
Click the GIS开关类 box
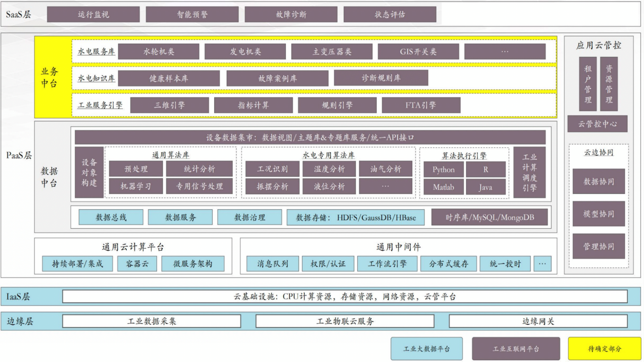tap(418, 52)
